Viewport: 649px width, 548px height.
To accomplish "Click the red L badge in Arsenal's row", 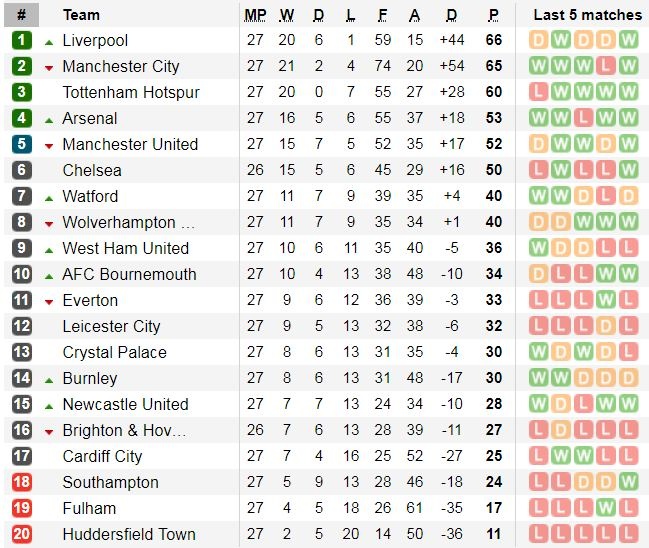I will (584, 118).
